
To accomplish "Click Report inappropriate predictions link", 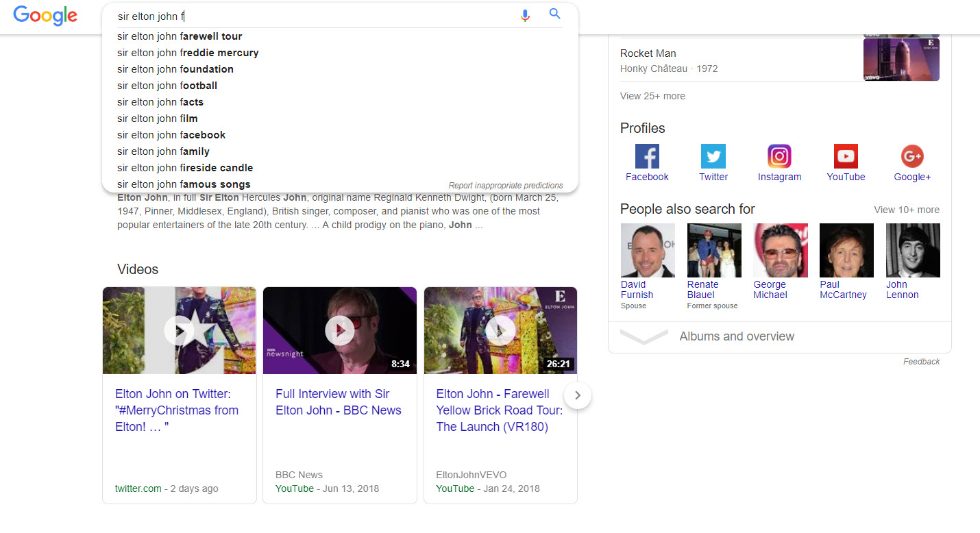I will (x=505, y=186).
